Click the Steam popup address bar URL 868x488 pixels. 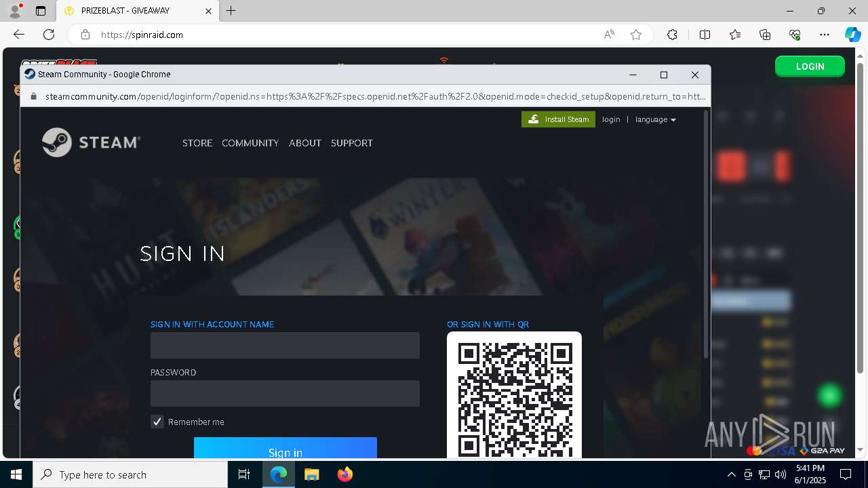pyautogui.click(x=375, y=96)
